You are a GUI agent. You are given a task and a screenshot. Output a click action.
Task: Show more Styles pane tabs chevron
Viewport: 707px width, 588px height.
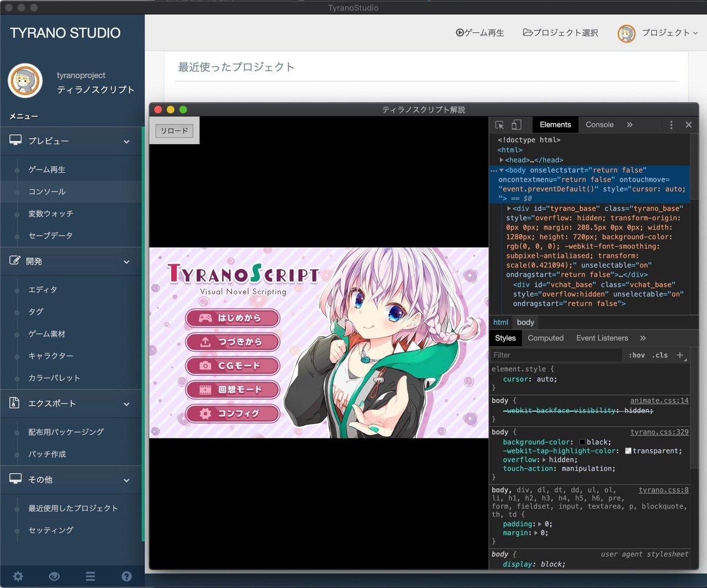click(x=643, y=338)
